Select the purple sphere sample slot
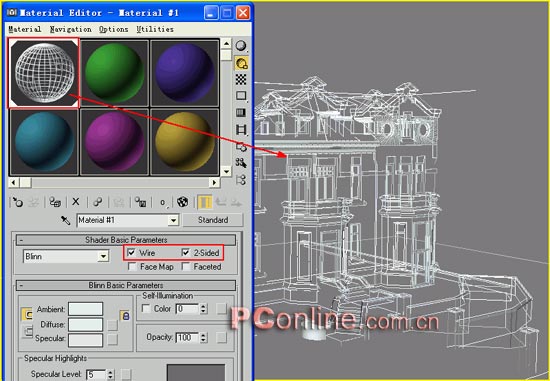 (x=185, y=73)
